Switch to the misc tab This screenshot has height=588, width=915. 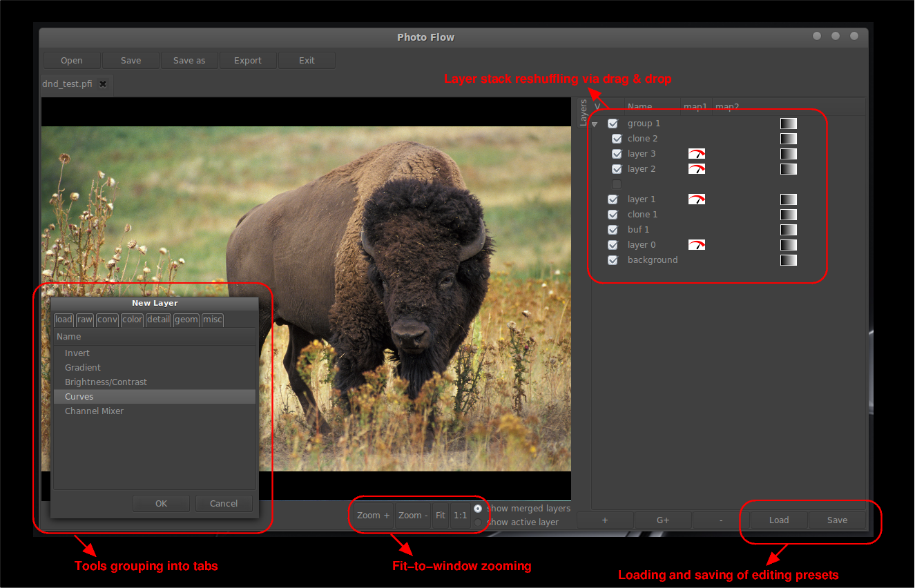pos(213,320)
